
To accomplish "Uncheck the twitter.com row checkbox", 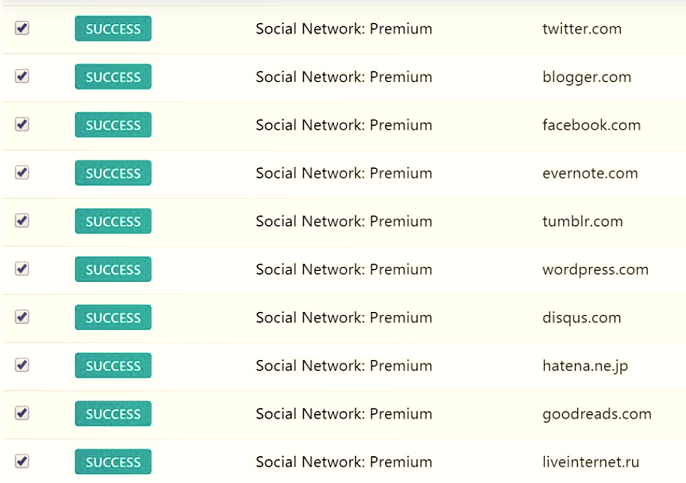I will click(x=22, y=28).
